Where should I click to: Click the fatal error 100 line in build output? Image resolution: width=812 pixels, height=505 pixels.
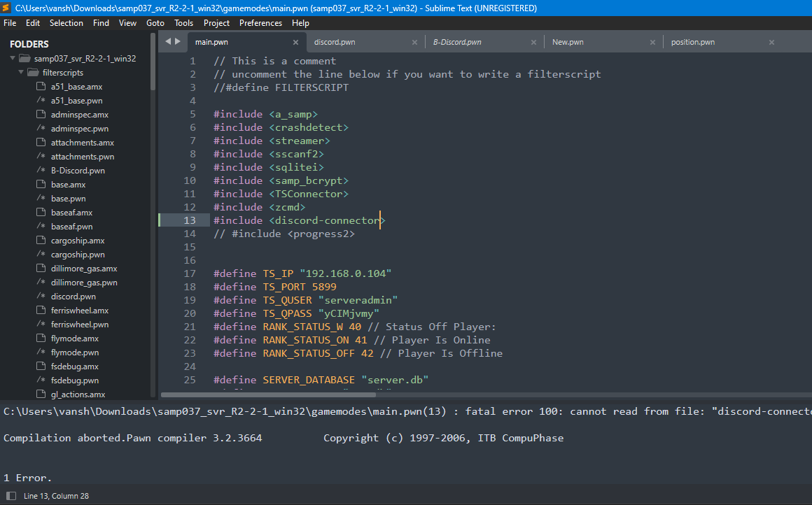click(x=407, y=411)
